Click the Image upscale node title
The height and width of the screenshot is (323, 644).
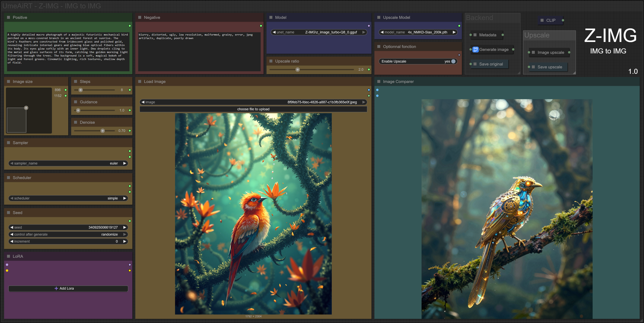point(551,52)
